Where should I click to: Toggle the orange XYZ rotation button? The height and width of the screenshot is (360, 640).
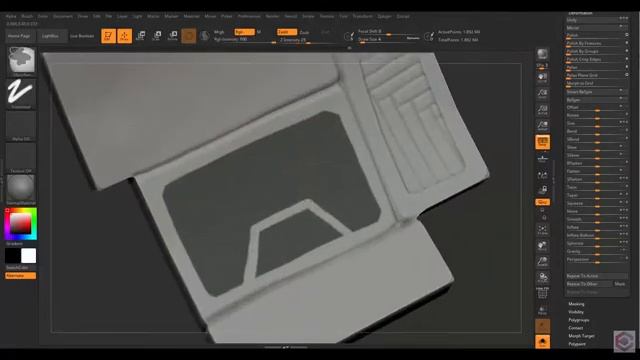(542, 202)
